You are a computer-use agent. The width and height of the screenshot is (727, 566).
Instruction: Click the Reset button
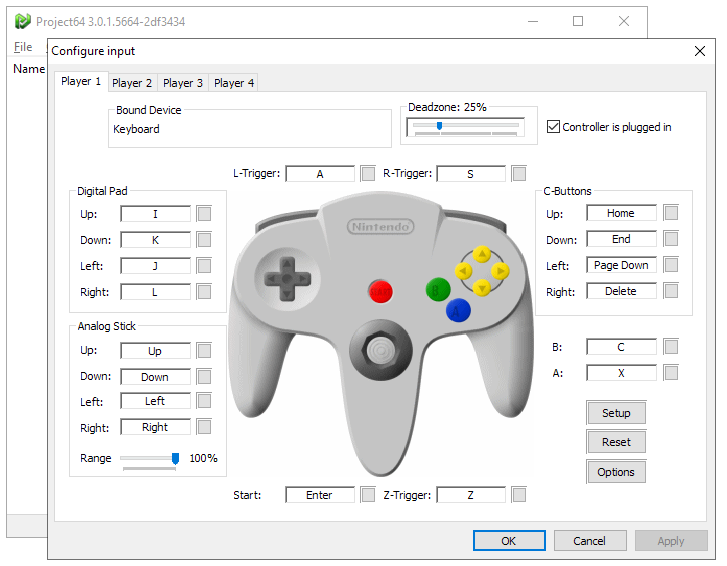point(616,442)
